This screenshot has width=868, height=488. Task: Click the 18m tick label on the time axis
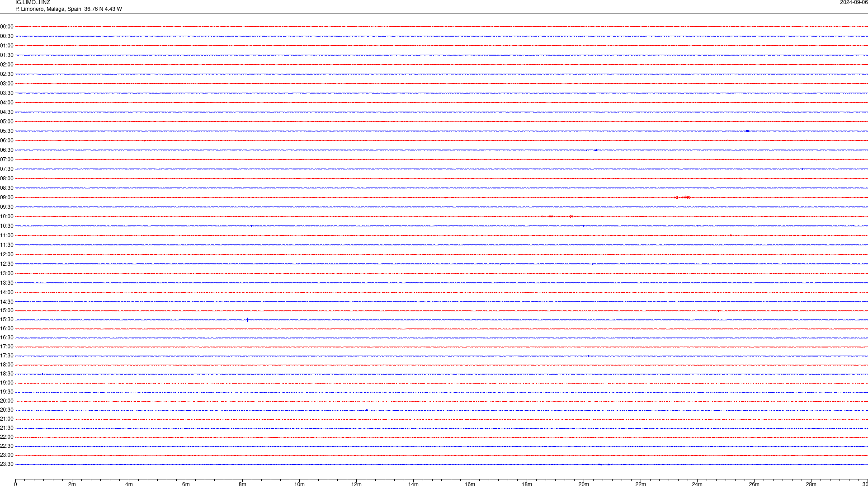(x=527, y=484)
